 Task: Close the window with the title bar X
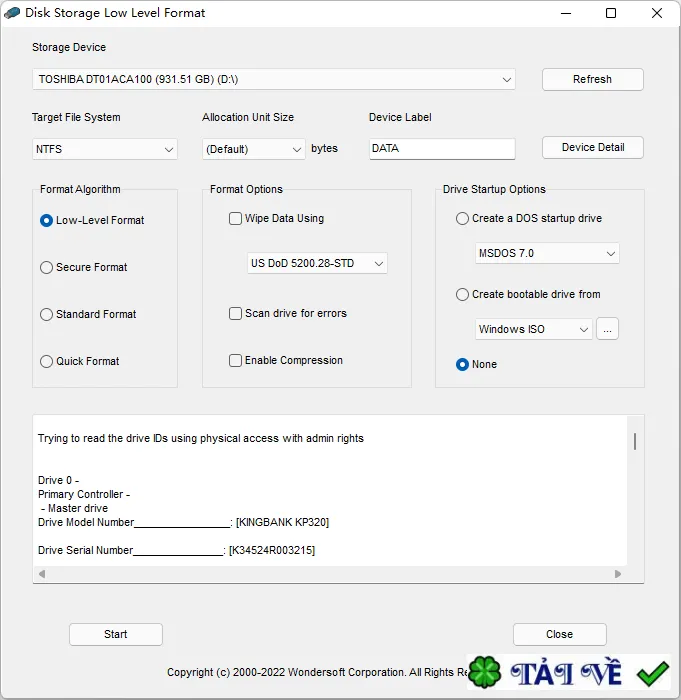[x=657, y=13]
